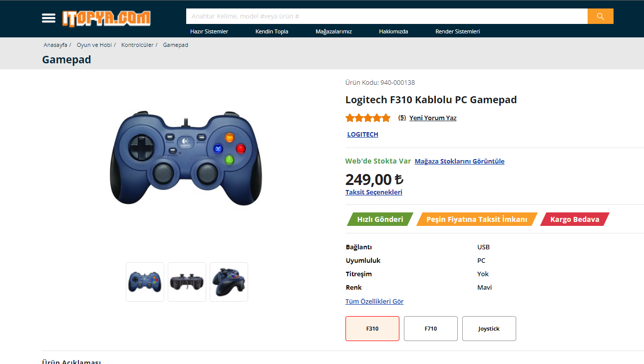Screen dimensions: 644x364
Task: Choose the F310 variant option
Action: [372, 329]
